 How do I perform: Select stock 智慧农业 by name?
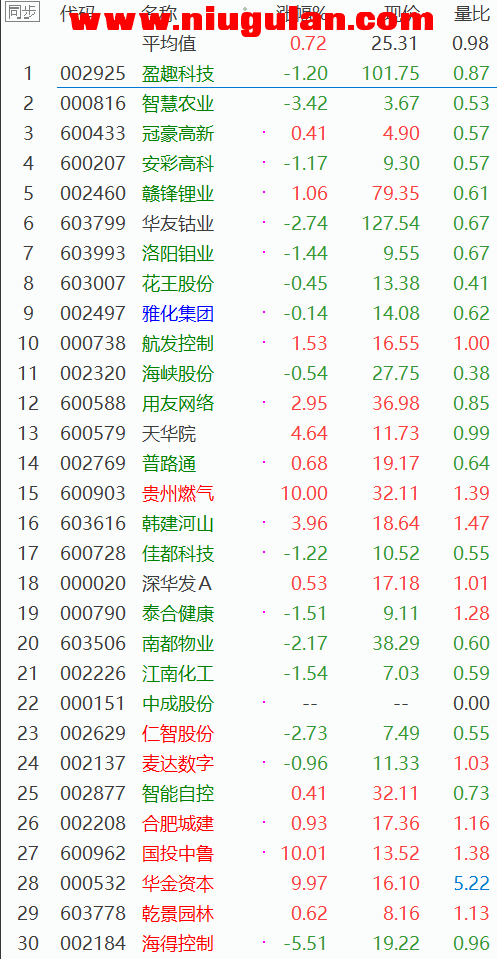click(178, 103)
